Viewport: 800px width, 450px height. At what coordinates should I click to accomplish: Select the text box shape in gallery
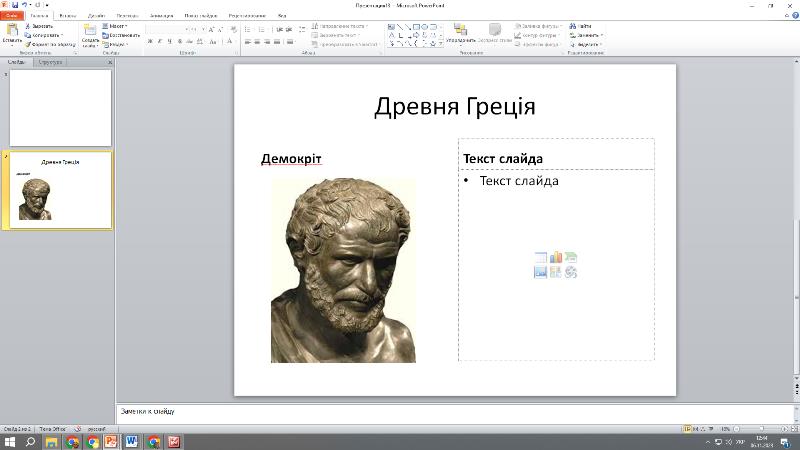pos(391,27)
